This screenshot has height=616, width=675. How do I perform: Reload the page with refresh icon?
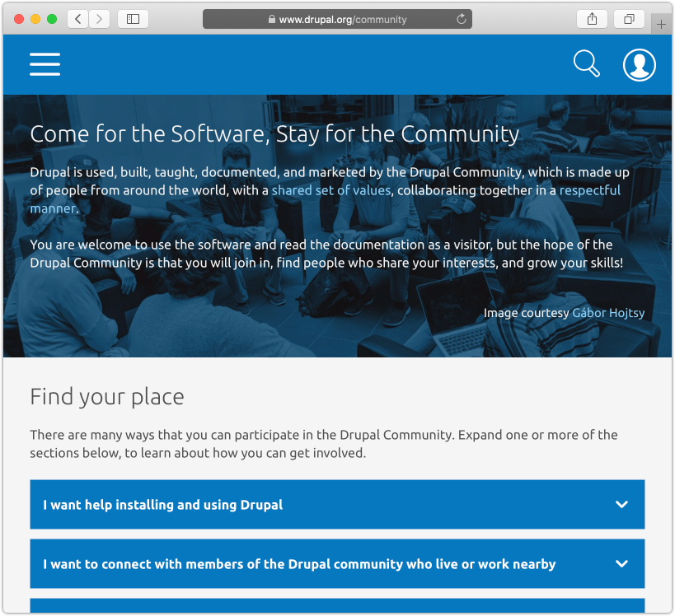[x=461, y=19]
